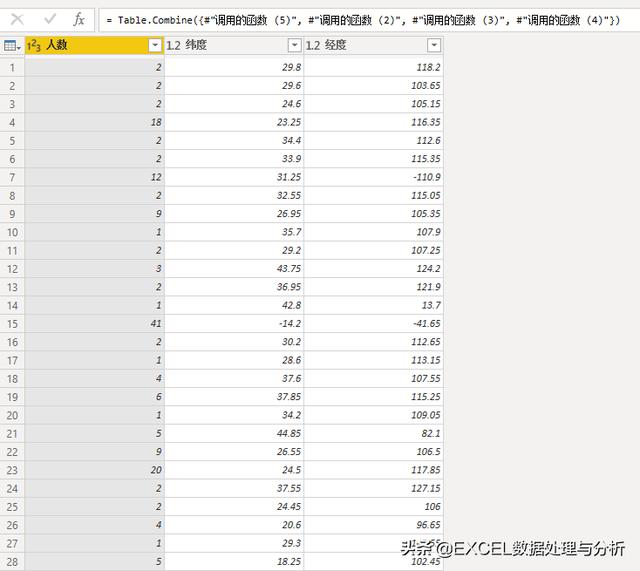The width and height of the screenshot is (640, 571).
Task: Select row number 1
Action: pyautogui.click(x=12, y=66)
